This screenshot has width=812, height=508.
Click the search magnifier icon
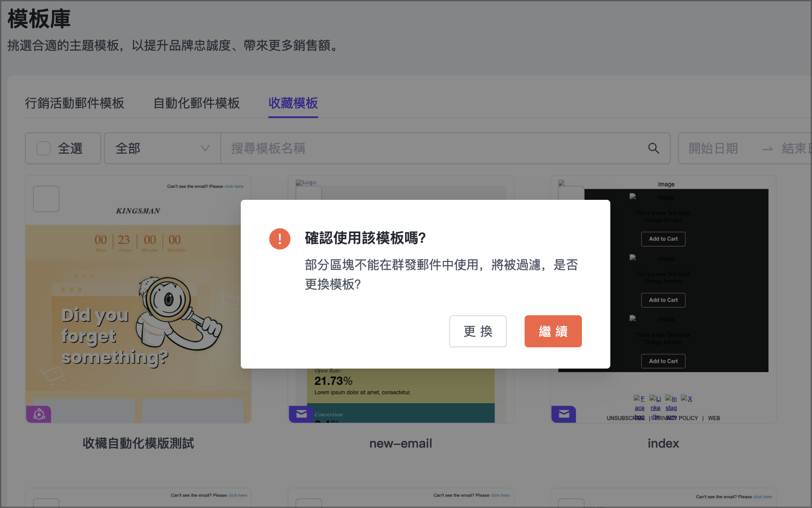pos(653,148)
